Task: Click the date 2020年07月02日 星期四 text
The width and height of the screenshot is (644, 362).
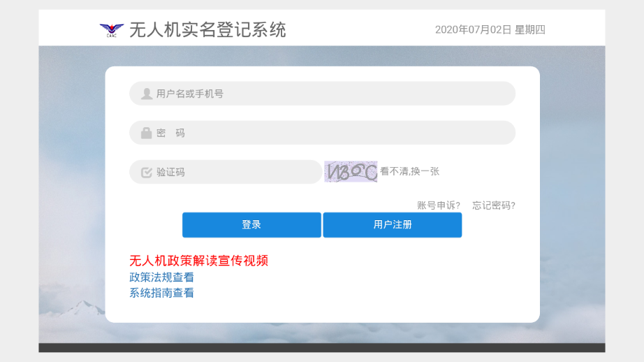Action: [490, 29]
